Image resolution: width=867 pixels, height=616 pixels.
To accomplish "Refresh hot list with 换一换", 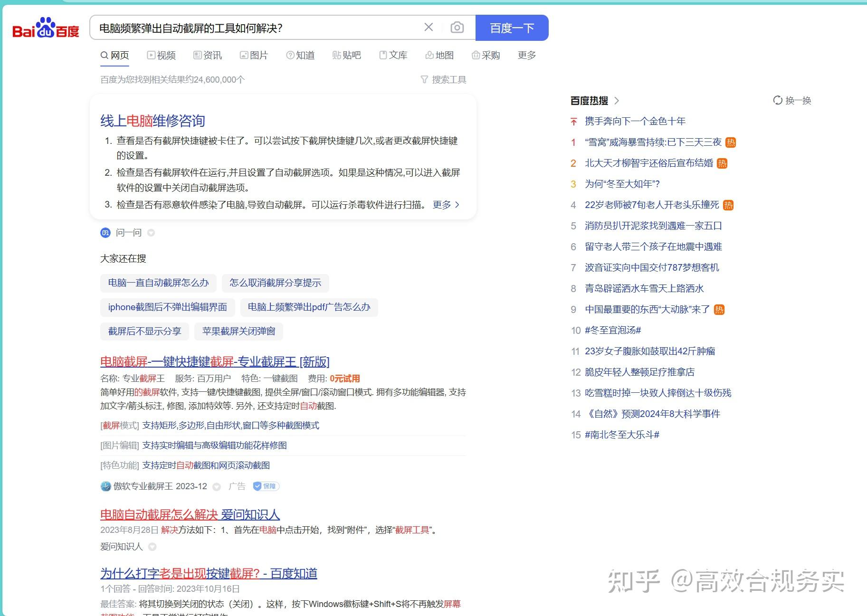I will (x=792, y=100).
